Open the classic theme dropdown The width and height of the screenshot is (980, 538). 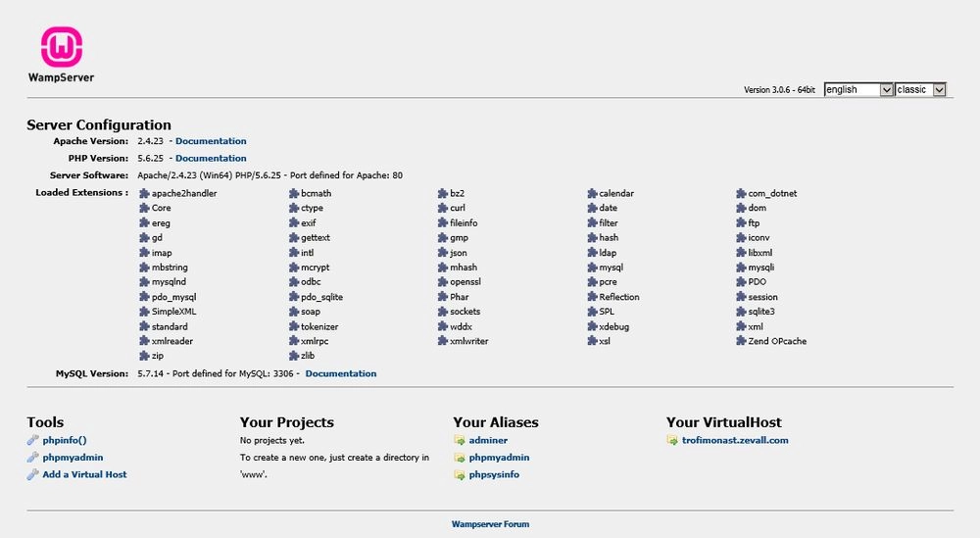click(x=920, y=89)
